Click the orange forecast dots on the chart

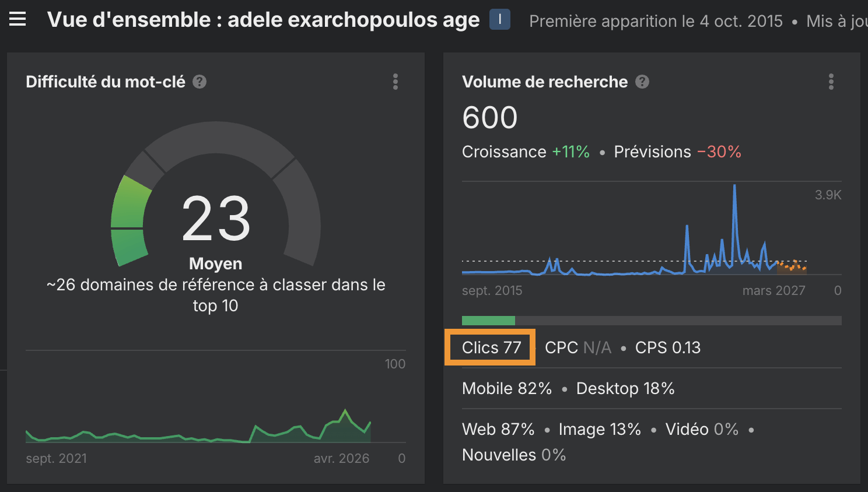click(x=791, y=266)
